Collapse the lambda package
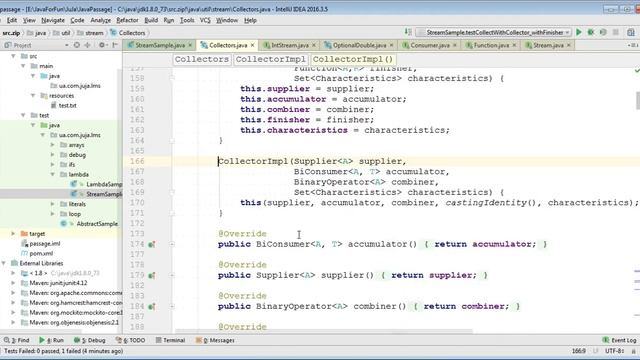 (x=53, y=174)
